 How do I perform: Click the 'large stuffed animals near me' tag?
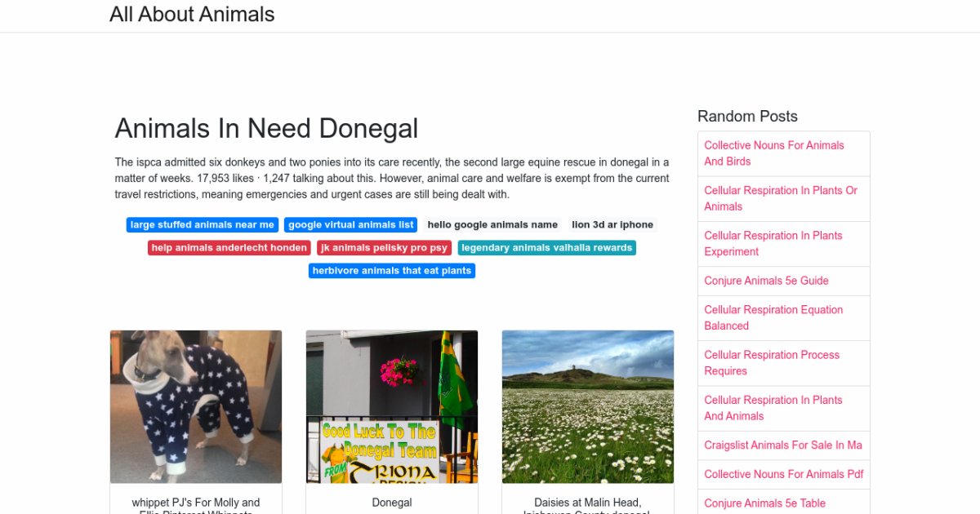click(203, 225)
